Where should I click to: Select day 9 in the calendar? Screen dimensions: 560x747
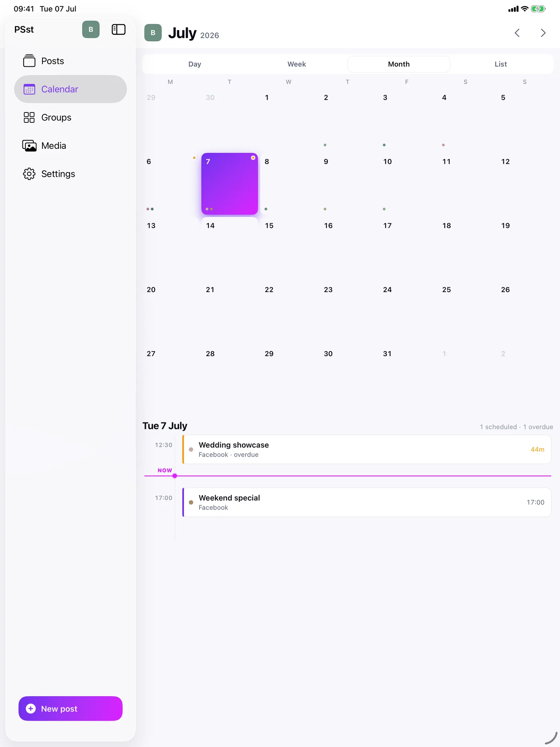tap(348, 184)
